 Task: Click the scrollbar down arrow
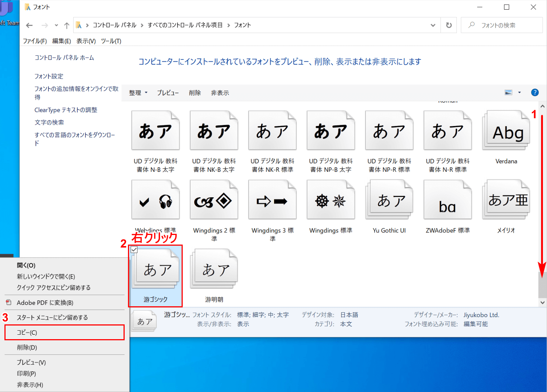point(543,303)
